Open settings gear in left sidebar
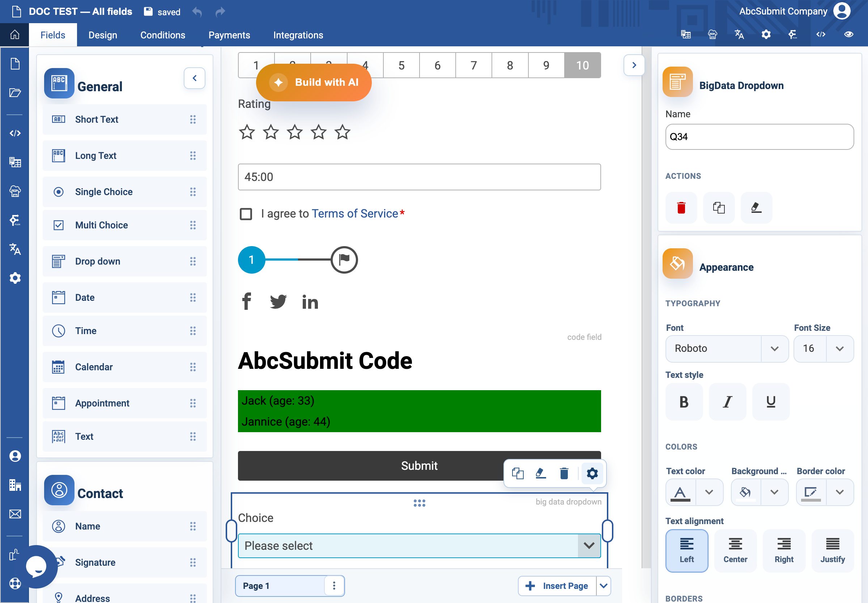 coord(15,278)
